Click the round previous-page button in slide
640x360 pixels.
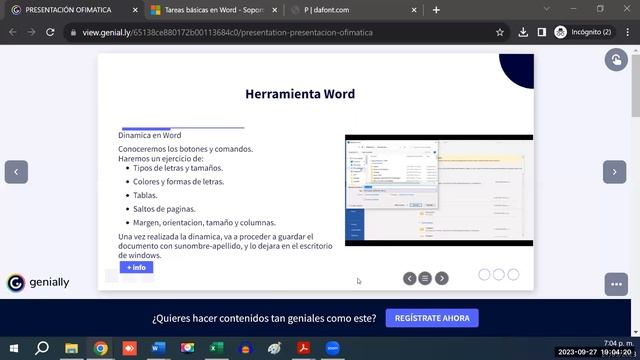click(409, 278)
